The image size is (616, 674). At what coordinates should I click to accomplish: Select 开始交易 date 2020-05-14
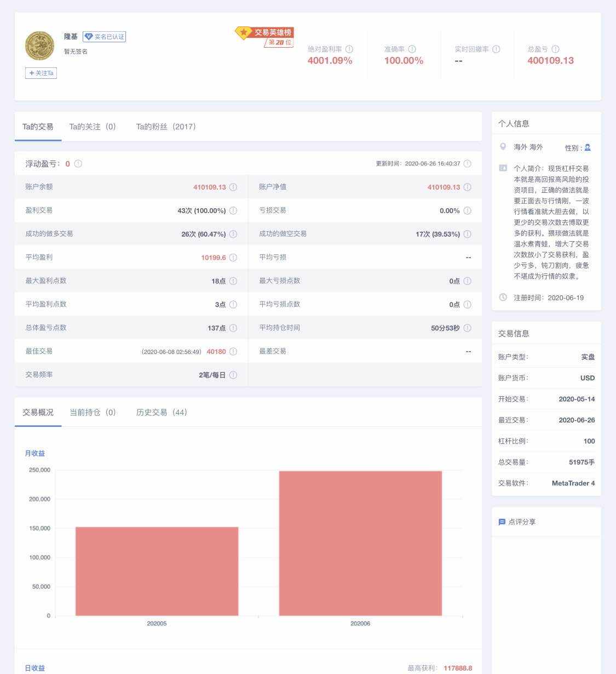(x=577, y=399)
